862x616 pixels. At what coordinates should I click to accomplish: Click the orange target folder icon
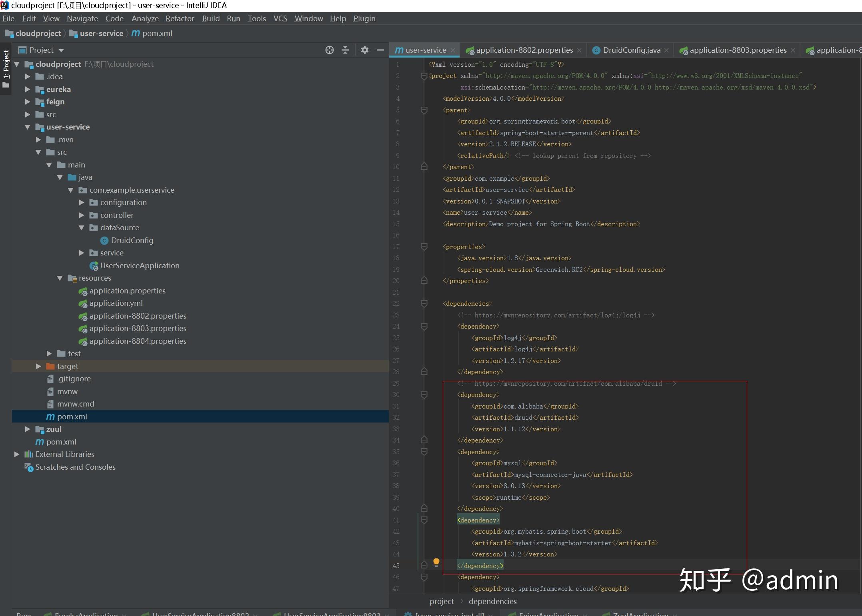[x=50, y=366]
